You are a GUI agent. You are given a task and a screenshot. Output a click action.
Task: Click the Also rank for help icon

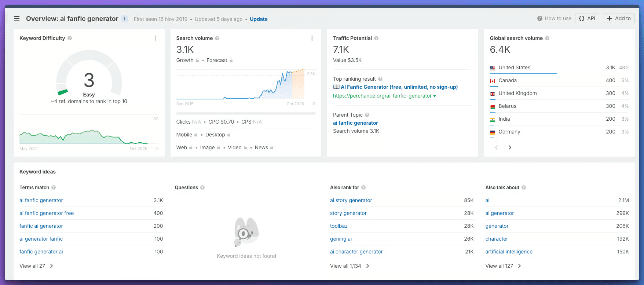click(x=363, y=187)
